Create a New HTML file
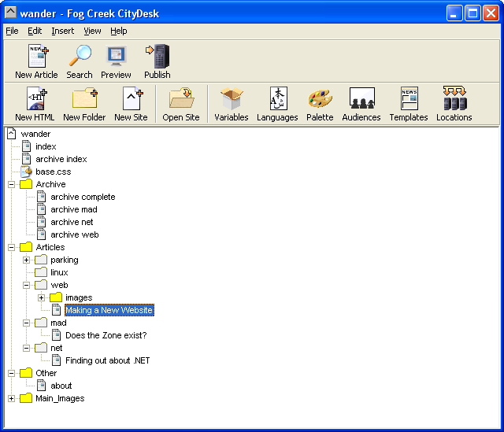Image resolution: width=504 pixels, height=432 pixels. pyautogui.click(x=37, y=98)
